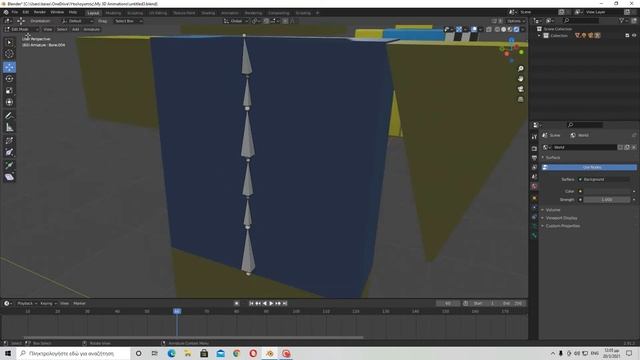Open the Tool properties tab icon

click(x=534, y=137)
